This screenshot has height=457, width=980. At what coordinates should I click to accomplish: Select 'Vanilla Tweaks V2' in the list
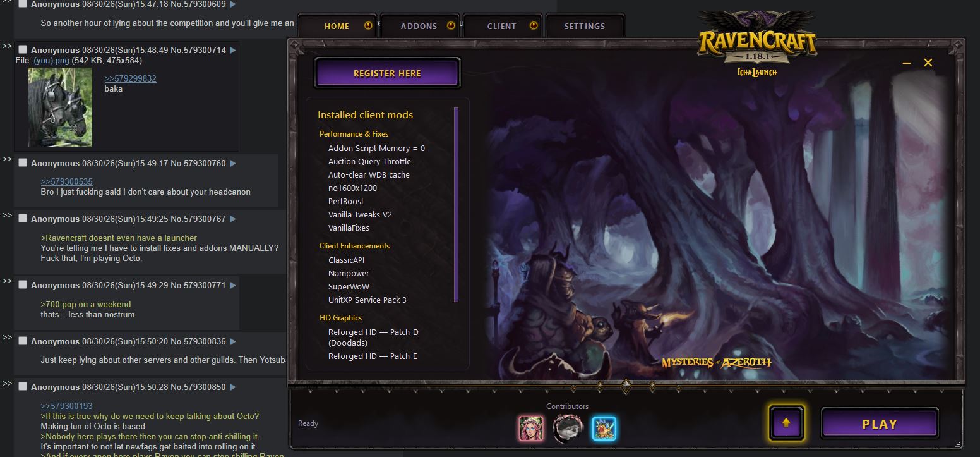360,214
